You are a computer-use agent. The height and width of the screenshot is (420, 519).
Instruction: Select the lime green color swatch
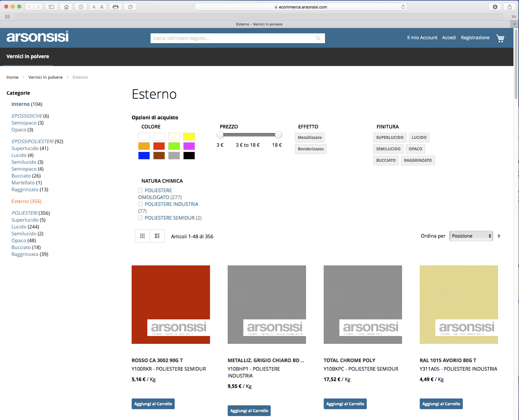coord(174,146)
